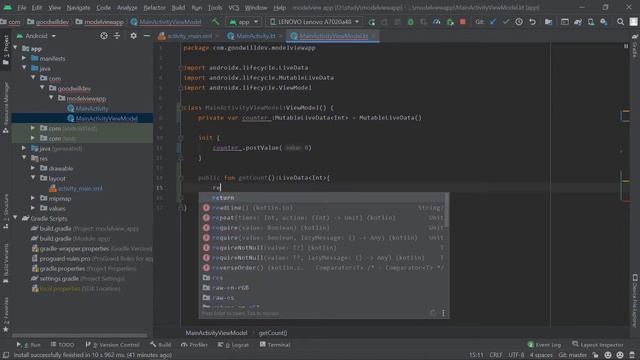Switch to MainActivity.kt editor tab
640x360 pixels.
click(x=255, y=36)
